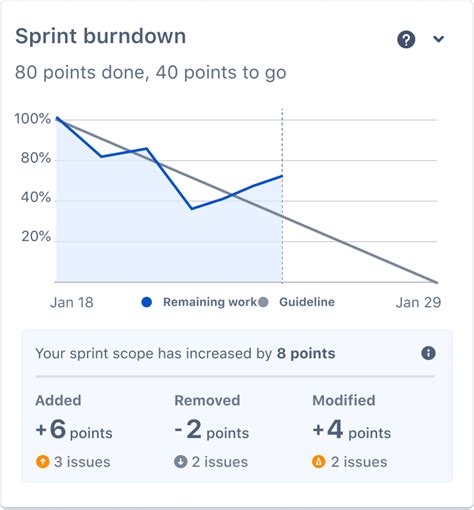Open the 2 issues modified link
This screenshot has height=510, width=474.
tap(359, 462)
